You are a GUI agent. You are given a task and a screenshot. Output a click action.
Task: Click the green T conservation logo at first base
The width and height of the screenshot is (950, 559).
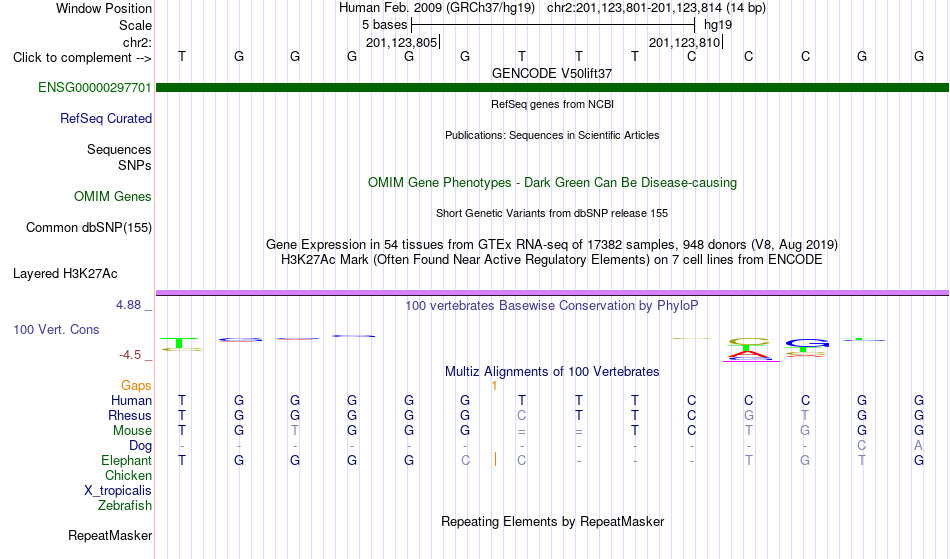179,343
